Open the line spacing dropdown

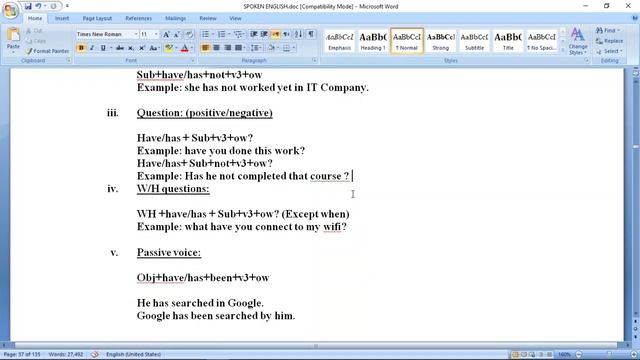click(x=256, y=48)
